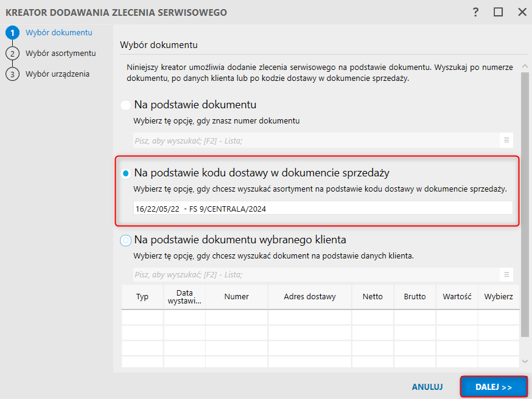Go to 'Wybór asortymentu' step
The width and height of the screenshot is (532, 399).
[60, 54]
